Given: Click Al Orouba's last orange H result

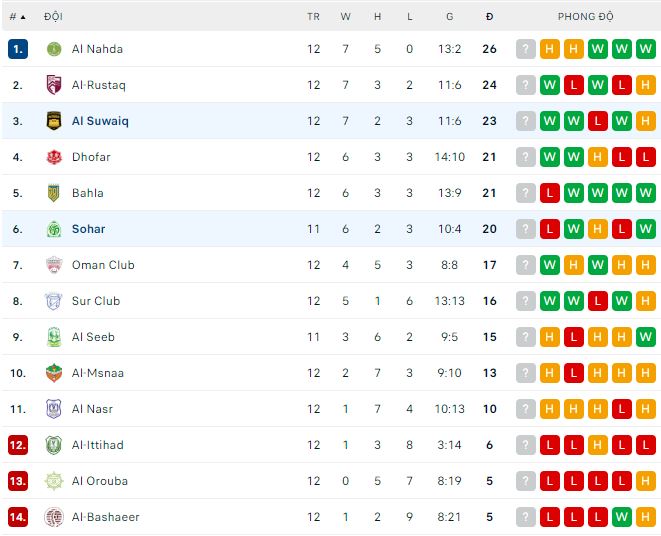Looking at the screenshot, I should pyautogui.click(x=646, y=481).
